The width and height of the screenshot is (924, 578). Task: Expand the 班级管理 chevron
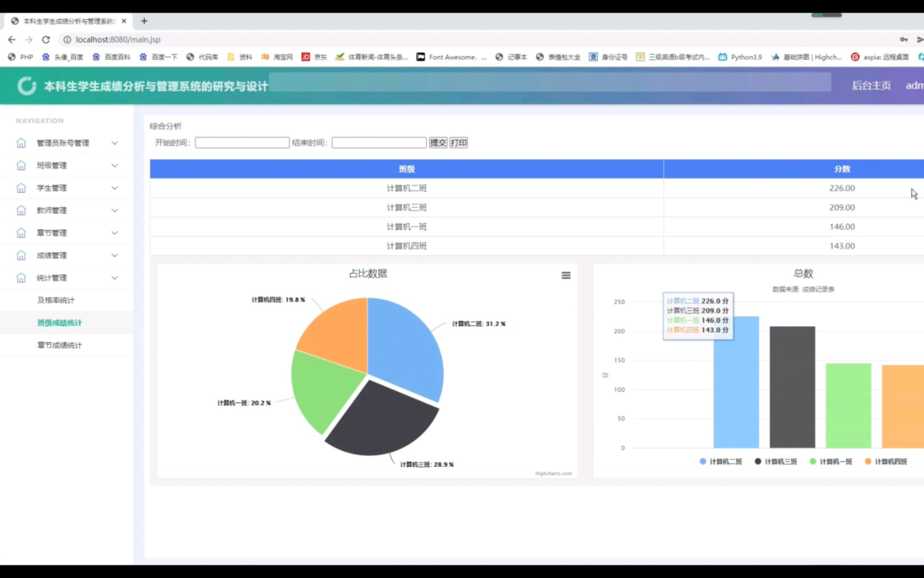click(x=114, y=165)
